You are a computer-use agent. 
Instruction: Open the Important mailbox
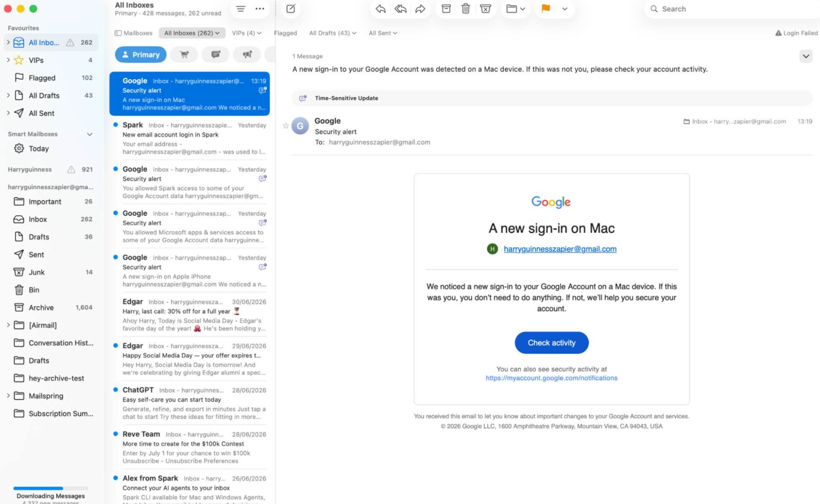(x=51, y=202)
